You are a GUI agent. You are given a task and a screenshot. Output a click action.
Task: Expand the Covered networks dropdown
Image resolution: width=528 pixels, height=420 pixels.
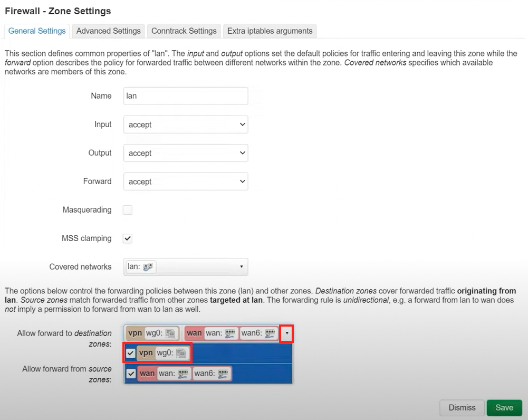point(242,267)
